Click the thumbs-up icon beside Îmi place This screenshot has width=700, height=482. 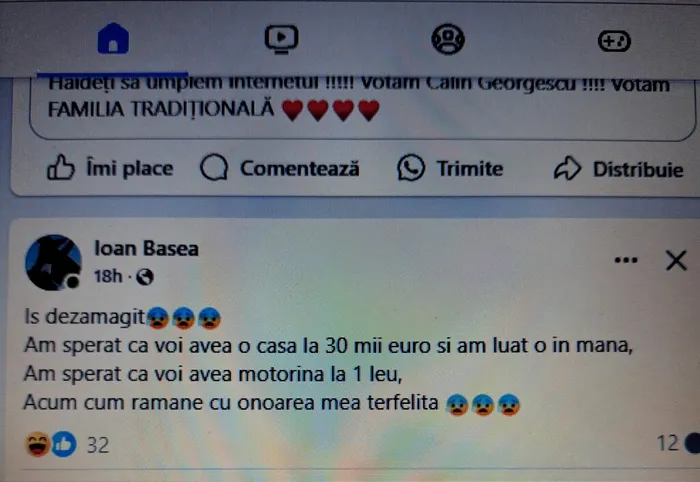click(61, 167)
